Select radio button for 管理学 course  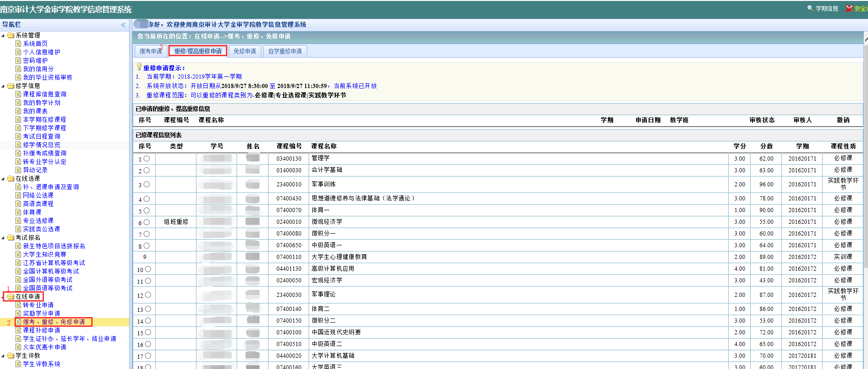coord(146,159)
